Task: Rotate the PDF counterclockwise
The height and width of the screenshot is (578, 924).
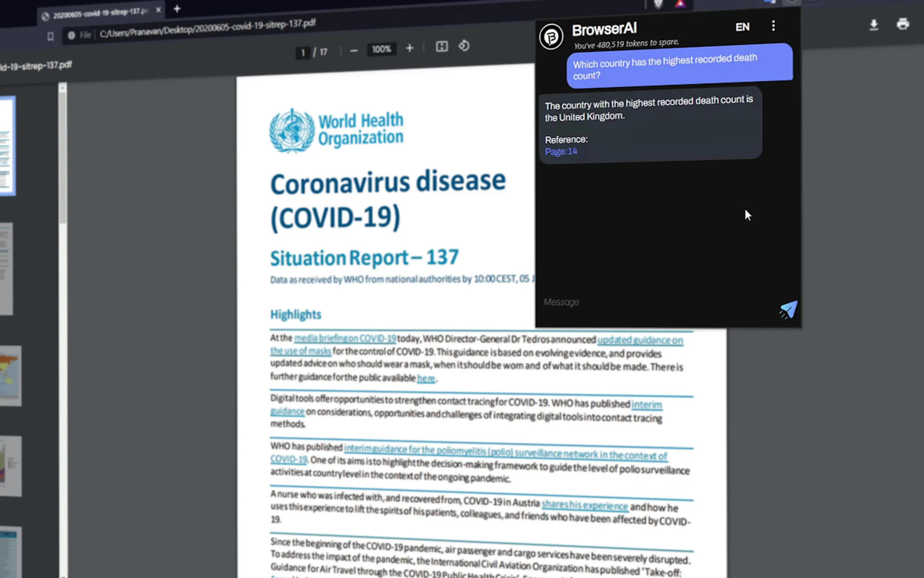Action: click(464, 46)
